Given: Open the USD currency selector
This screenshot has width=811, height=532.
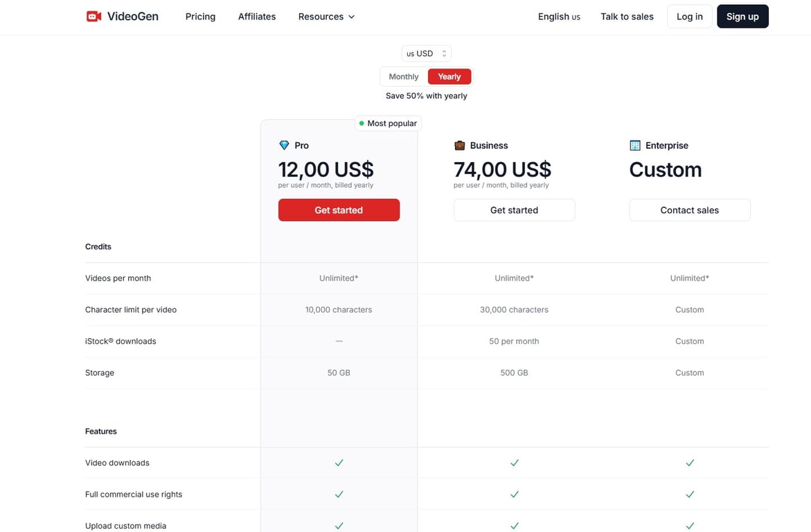Looking at the screenshot, I should (426, 53).
